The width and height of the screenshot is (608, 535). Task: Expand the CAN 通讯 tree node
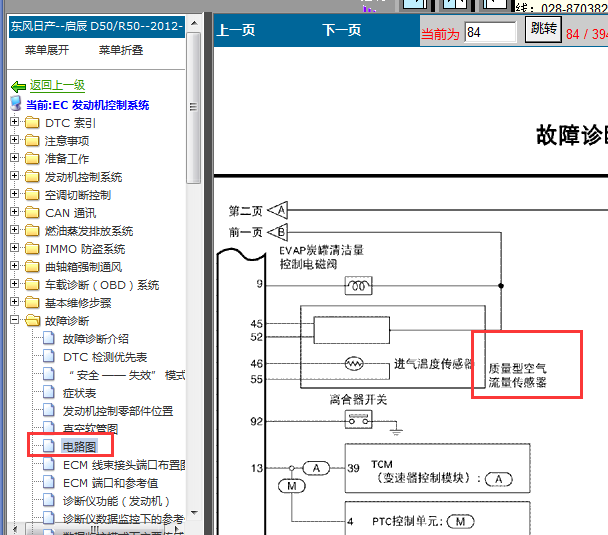14,212
